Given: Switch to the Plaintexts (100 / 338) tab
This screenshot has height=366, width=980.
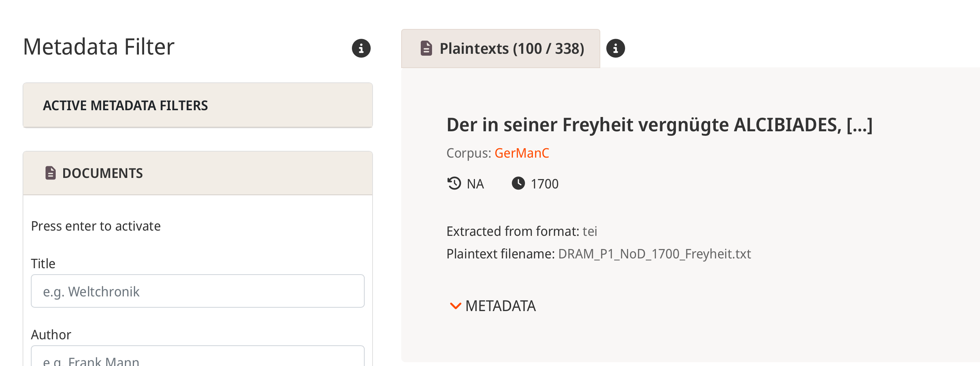Looking at the screenshot, I should tap(500, 49).
